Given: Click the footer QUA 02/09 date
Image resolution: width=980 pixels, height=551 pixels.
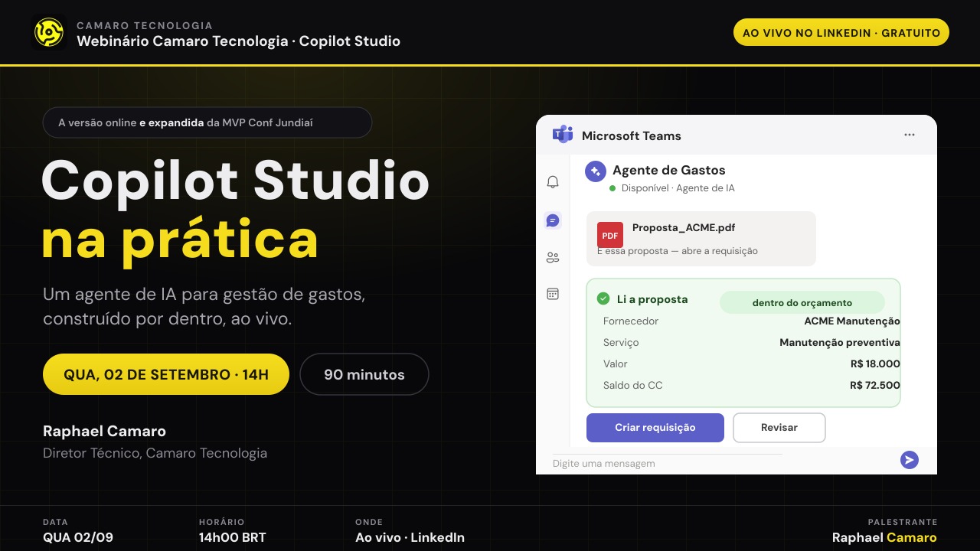Looking at the screenshot, I should 78,537.
